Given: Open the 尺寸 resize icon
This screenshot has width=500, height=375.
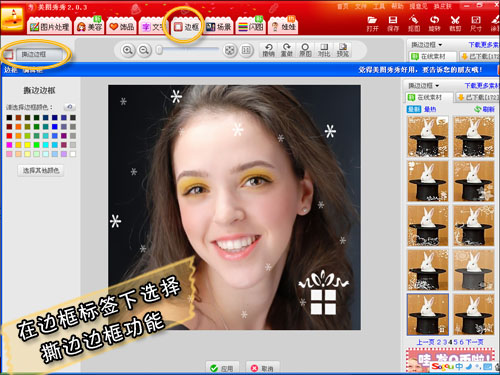Looking at the screenshot, I should (x=476, y=24).
